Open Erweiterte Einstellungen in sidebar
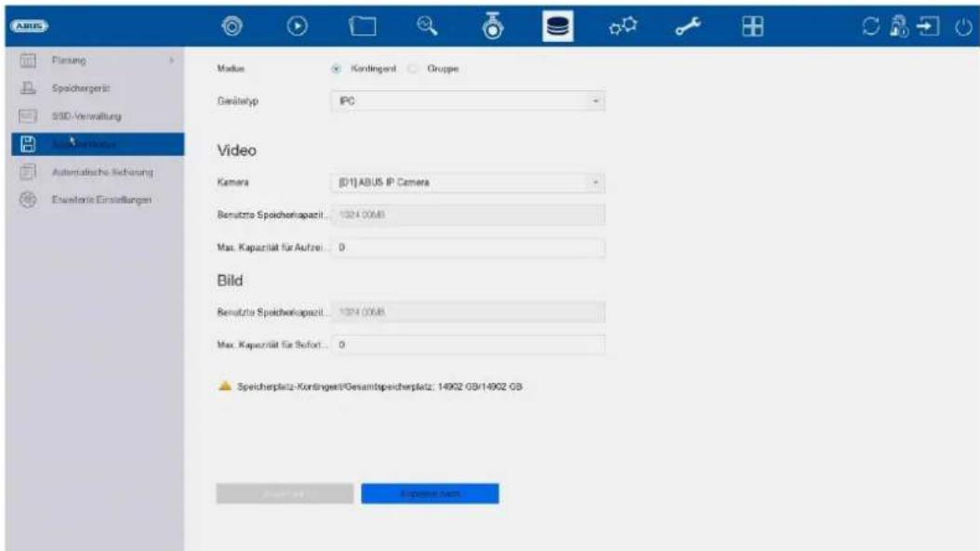 [x=102, y=200]
